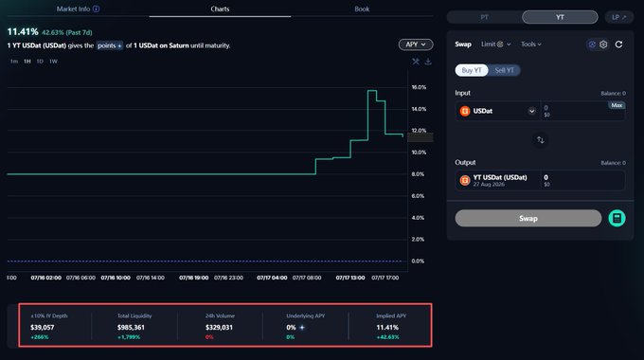
Task: Click the large Swap submit button
Action: tap(528, 218)
